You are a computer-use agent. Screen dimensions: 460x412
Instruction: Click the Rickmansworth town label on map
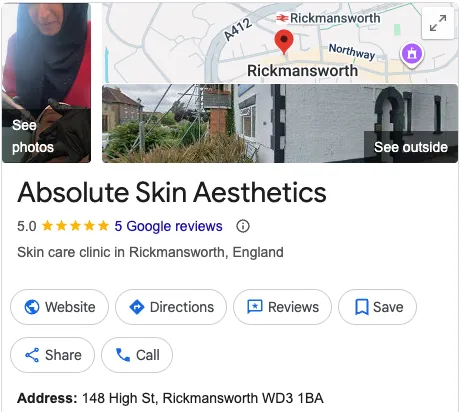(x=302, y=71)
